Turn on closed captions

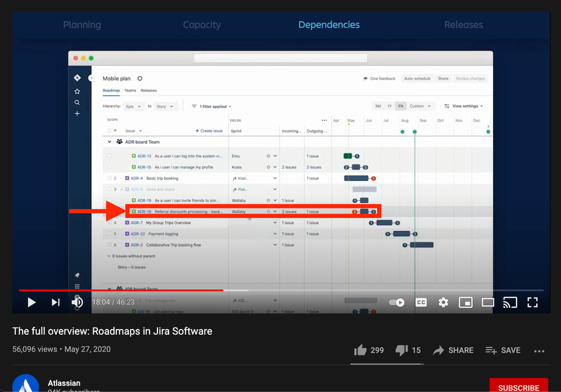tap(421, 302)
